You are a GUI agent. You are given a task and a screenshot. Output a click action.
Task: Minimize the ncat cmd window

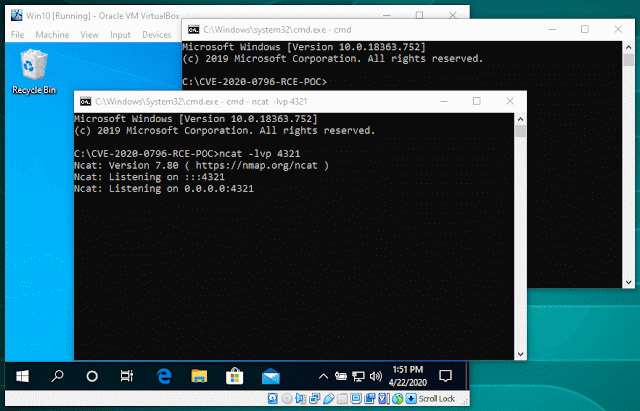click(444, 101)
